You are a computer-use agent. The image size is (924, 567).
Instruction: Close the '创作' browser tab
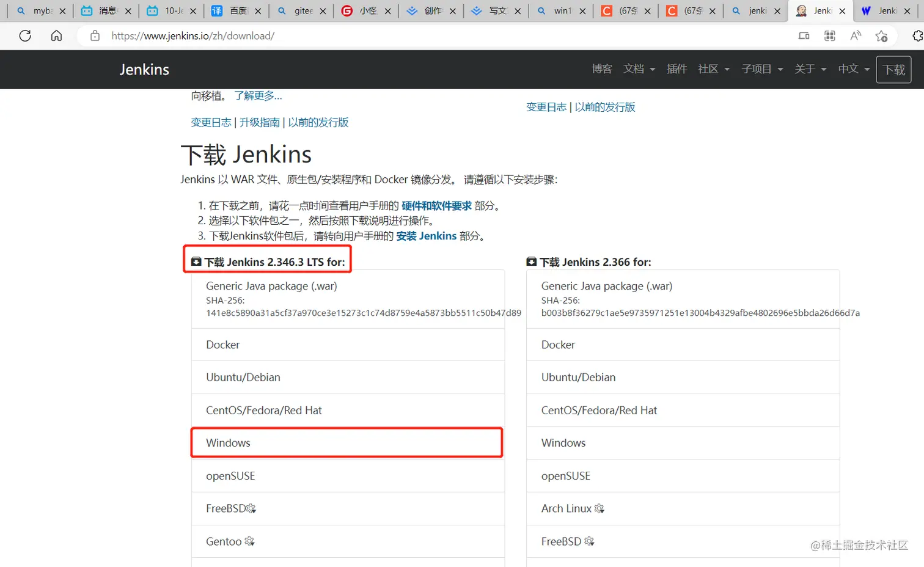[452, 11]
